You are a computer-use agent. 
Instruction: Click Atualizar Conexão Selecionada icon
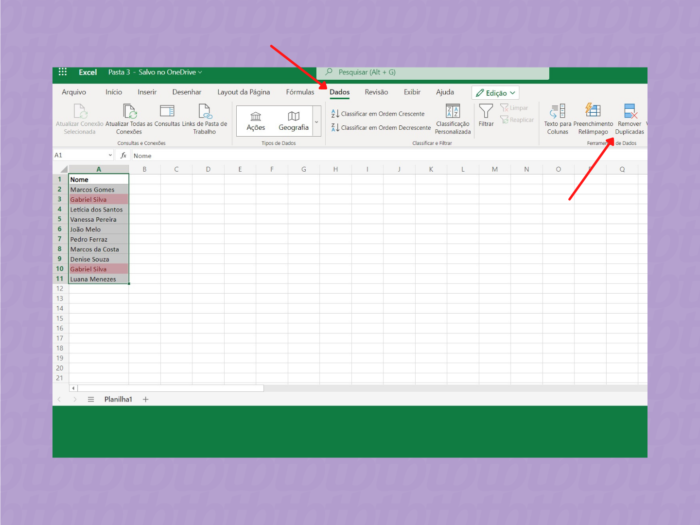(80, 111)
